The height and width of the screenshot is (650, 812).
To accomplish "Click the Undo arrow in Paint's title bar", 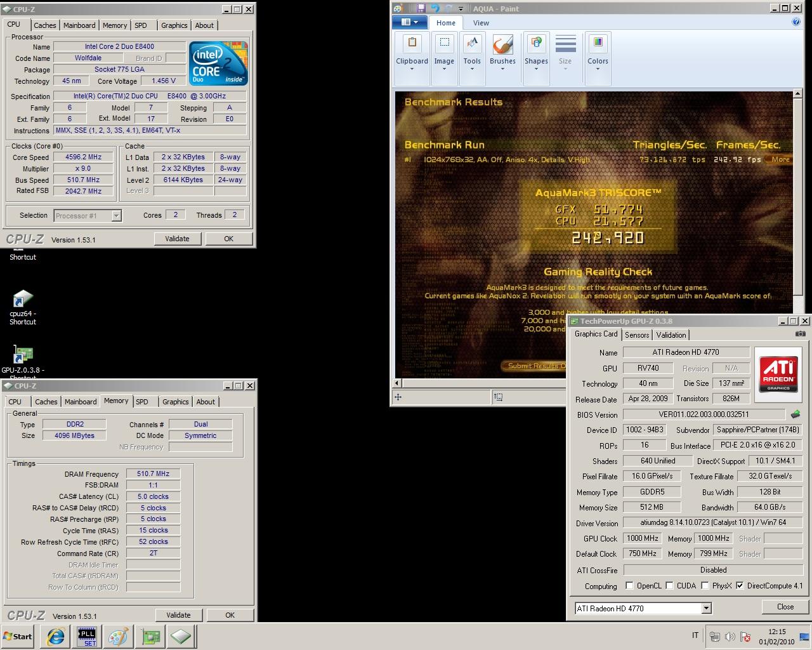I will 435,8.
